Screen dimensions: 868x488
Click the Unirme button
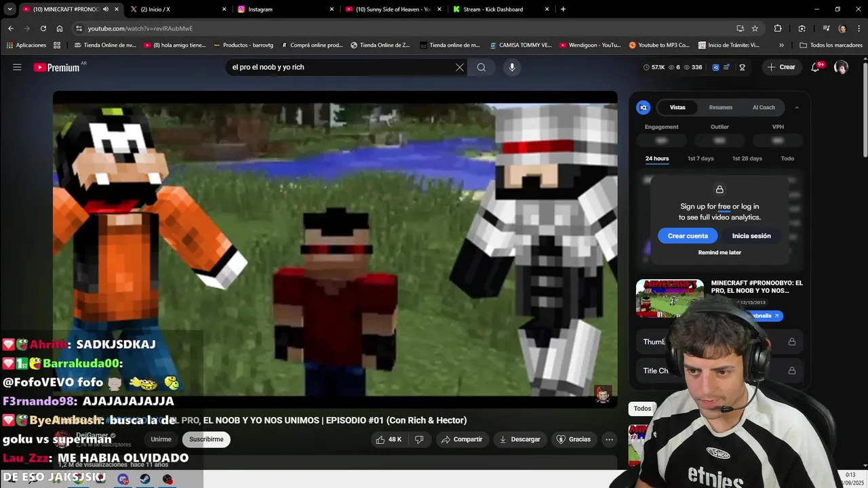click(x=161, y=439)
